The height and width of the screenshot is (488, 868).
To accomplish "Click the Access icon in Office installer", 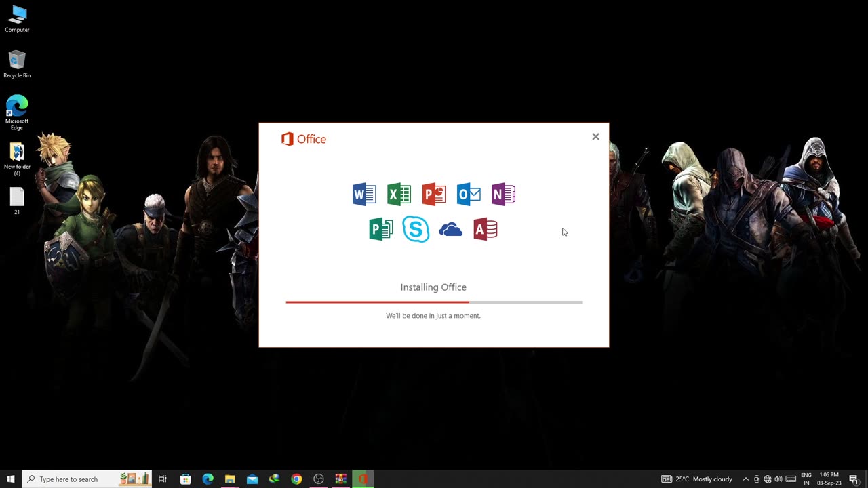I will (x=486, y=230).
